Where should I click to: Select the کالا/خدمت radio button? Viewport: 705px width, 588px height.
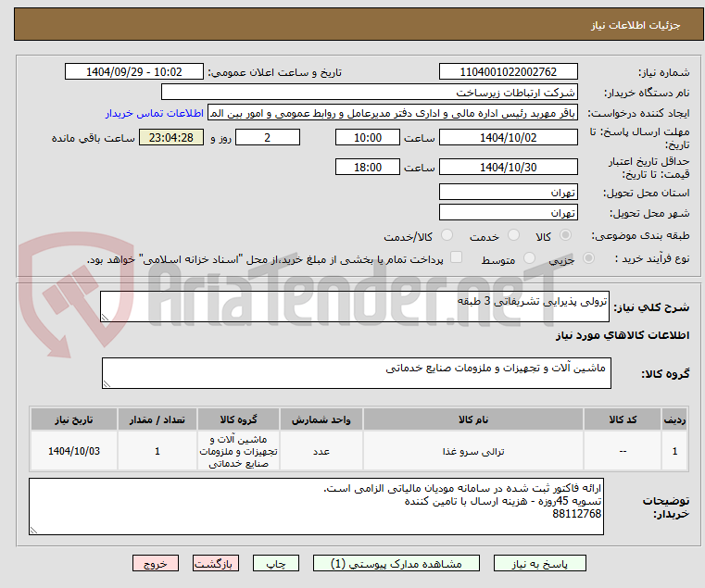click(447, 235)
